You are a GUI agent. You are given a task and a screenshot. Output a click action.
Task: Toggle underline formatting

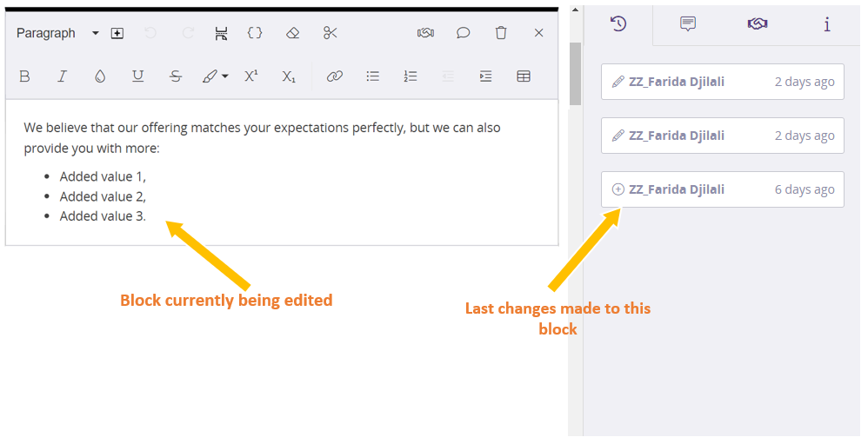point(137,76)
